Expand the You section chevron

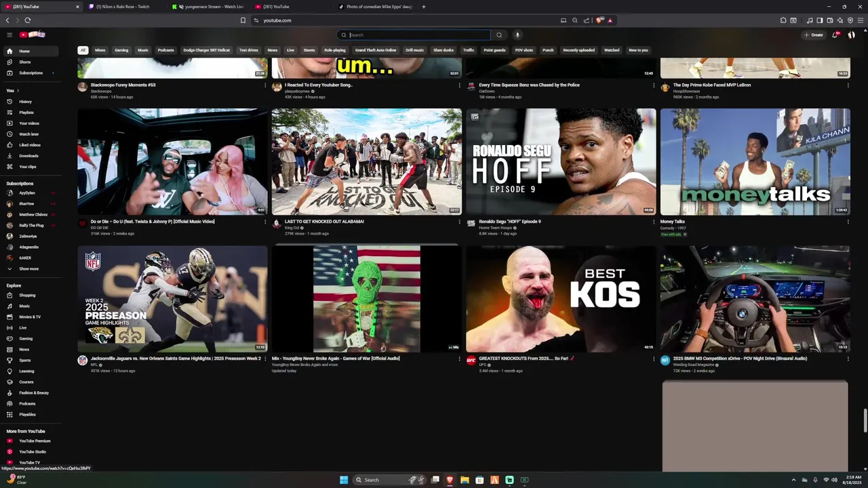point(18,91)
